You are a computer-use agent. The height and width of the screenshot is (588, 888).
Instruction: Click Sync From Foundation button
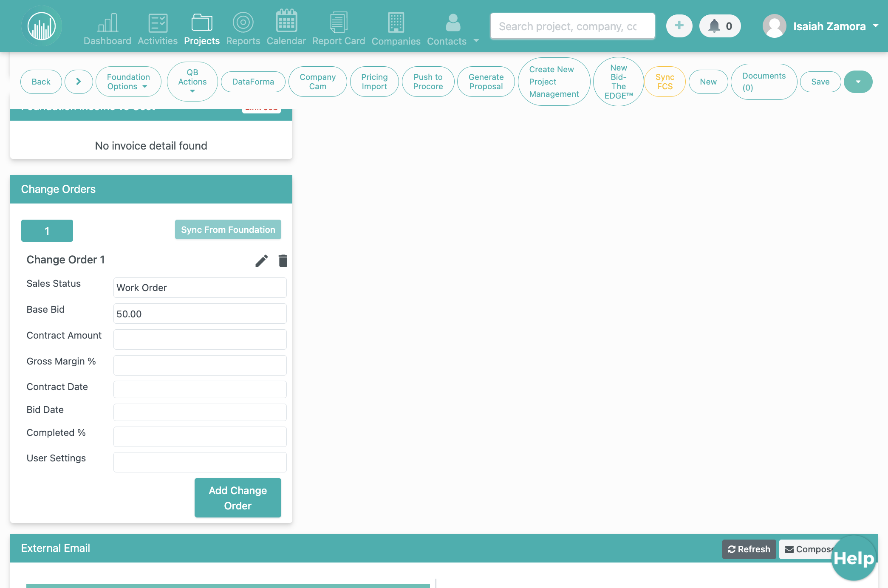coord(228,229)
